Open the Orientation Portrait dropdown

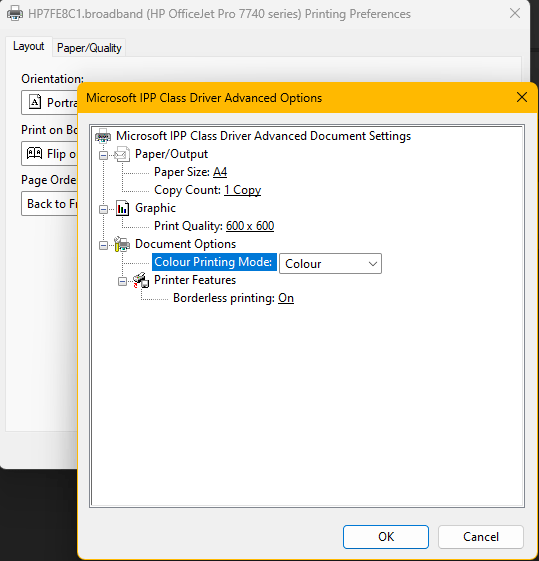click(49, 103)
